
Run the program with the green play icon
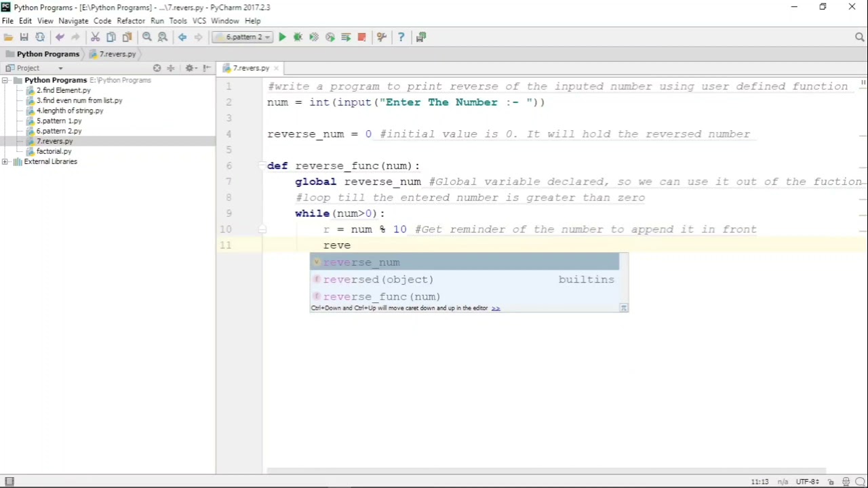click(x=282, y=37)
